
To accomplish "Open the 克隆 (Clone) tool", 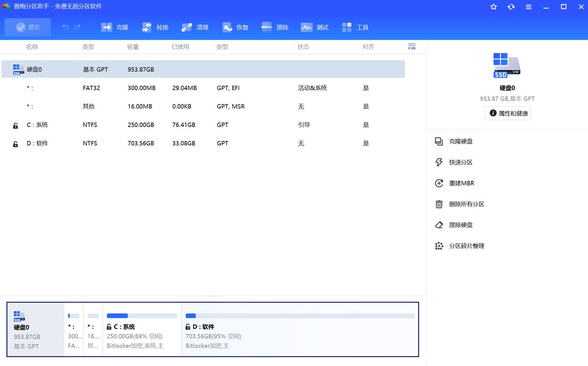I will (115, 27).
